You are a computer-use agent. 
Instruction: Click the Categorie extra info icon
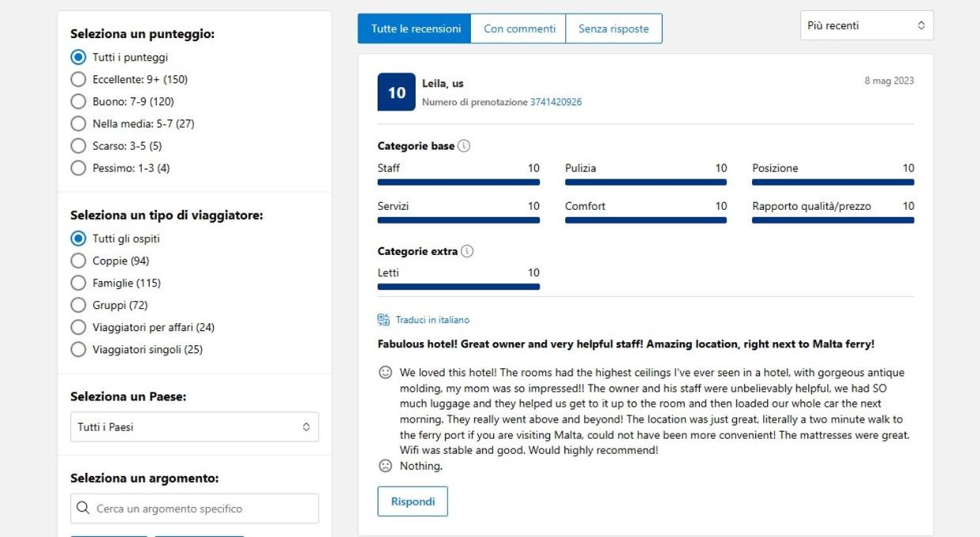(x=467, y=251)
